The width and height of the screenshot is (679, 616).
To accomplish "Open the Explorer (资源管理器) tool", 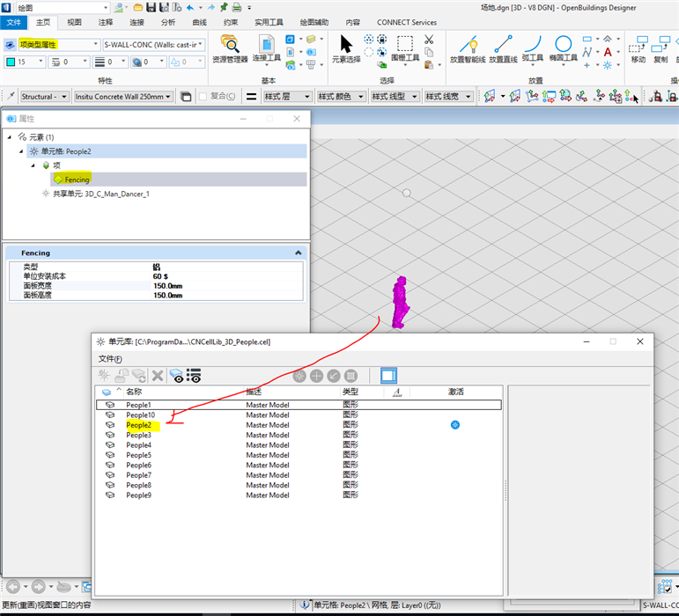I will click(x=230, y=48).
